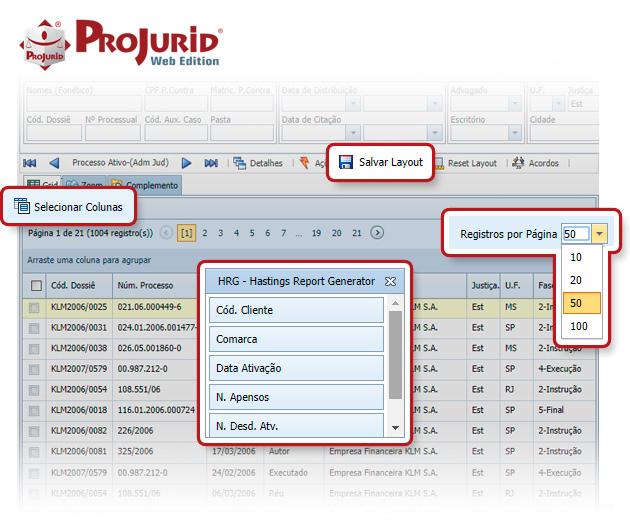The width and height of the screenshot is (630, 530).
Task: Toggle the select-all checkbox in grid header
Action: (x=36, y=286)
